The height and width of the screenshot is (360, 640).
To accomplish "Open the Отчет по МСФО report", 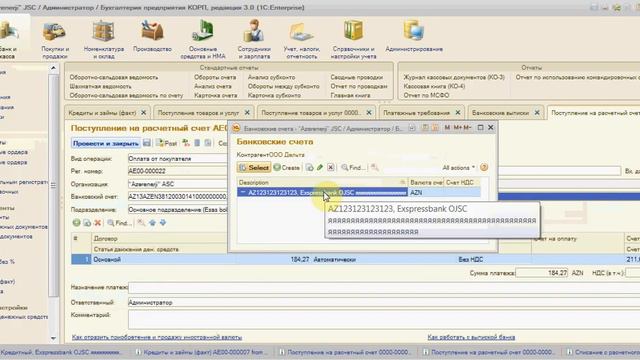I will click(426, 95).
